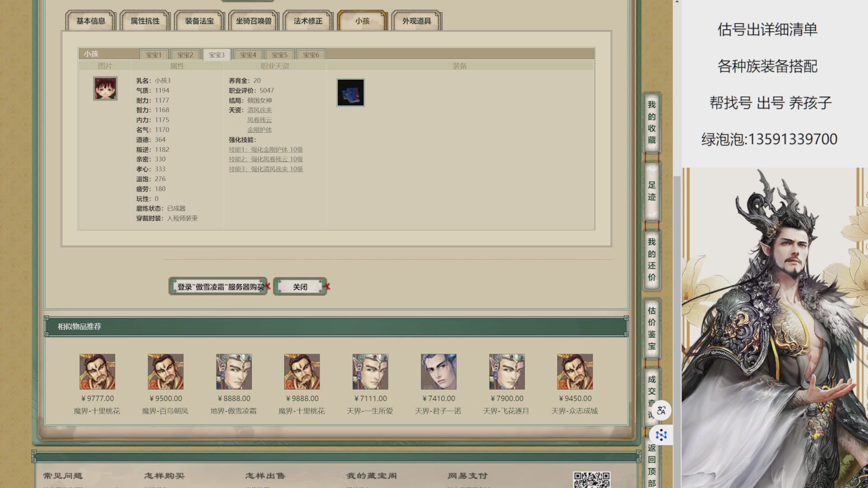Image resolution: width=868 pixels, height=488 pixels.
Task: Open the 风卷残云 talent link
Action: pos(259,120)
